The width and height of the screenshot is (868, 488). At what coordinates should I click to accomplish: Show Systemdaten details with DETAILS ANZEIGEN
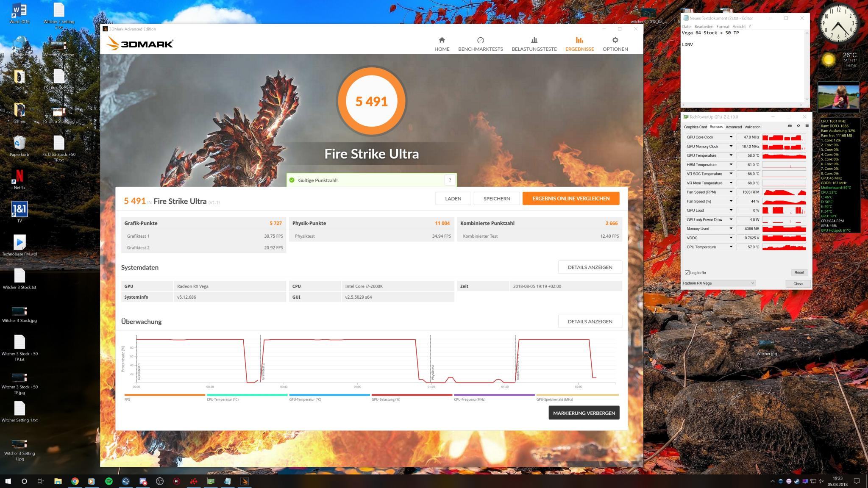[x=590, y=267]
